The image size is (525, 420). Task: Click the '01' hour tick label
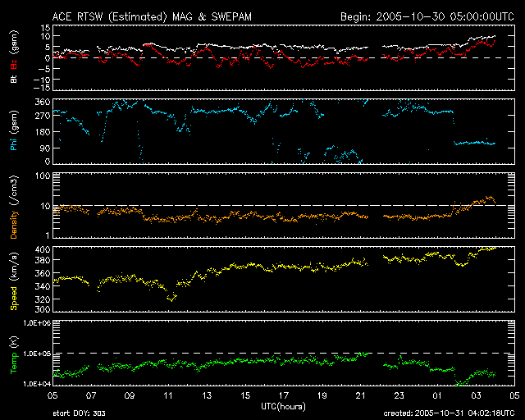(437, 395)
